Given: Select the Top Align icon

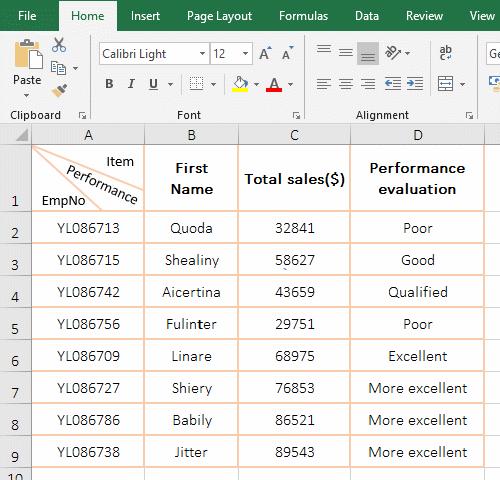Looking at the screenshot, I should coord(324,50).
